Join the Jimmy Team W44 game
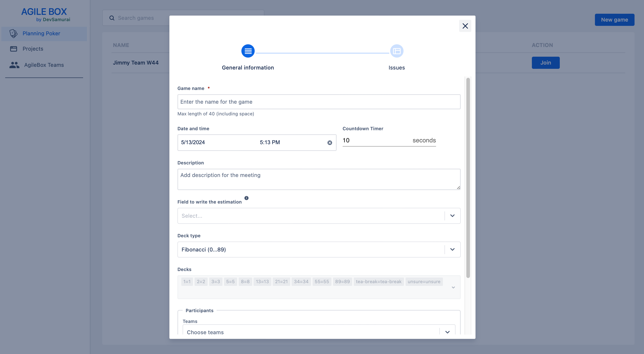This screenshot has width=644, height=354. tap(545, 63)
